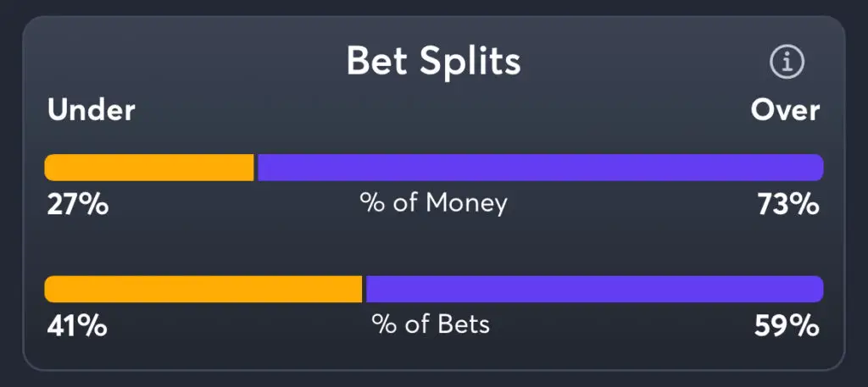The image size is (868, 387).
Task: Click the purple Over segment of money bar
Action: pyautogui.click(x=539, y=168)
